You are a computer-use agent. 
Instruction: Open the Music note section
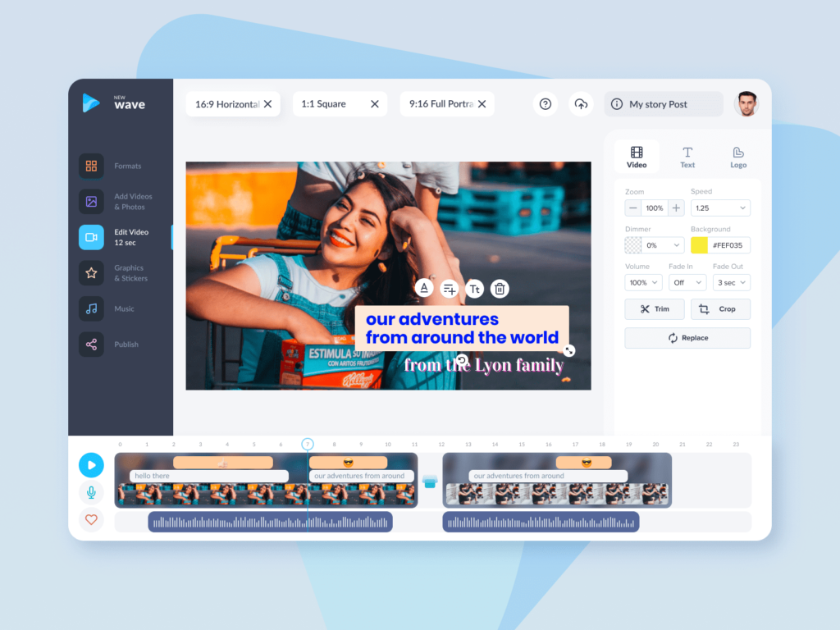pyautogui.click(x=91, y=308)
